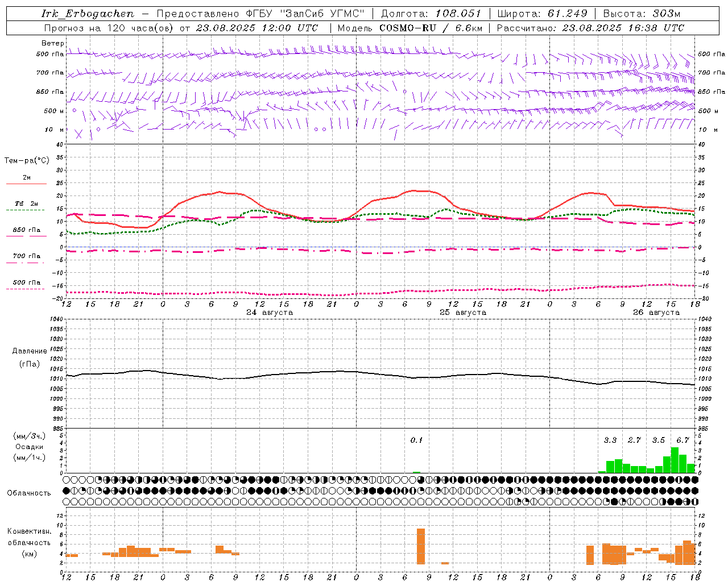728x582 pixels.
Task: Click the red 2м temperature legend line
Action: [x=26, y=184]
